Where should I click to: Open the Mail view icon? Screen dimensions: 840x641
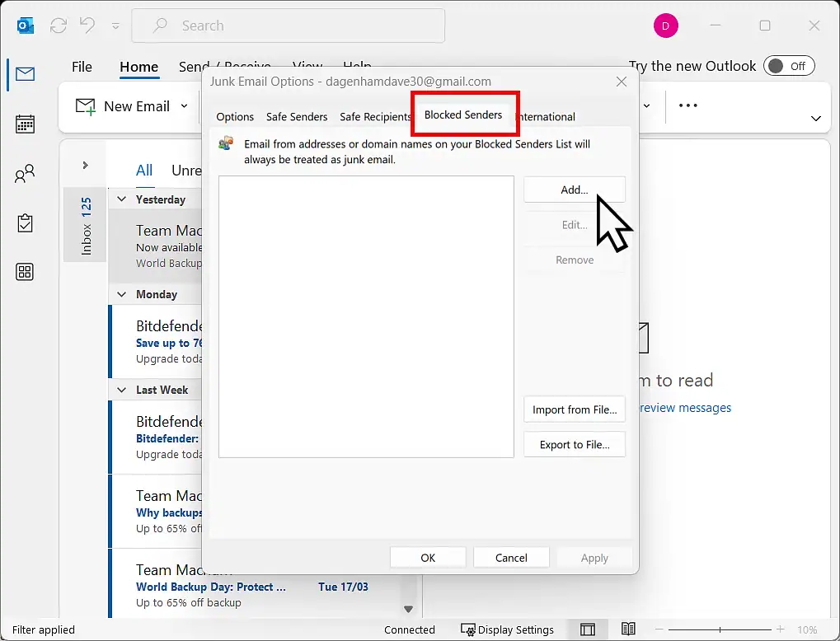[25, 74]
